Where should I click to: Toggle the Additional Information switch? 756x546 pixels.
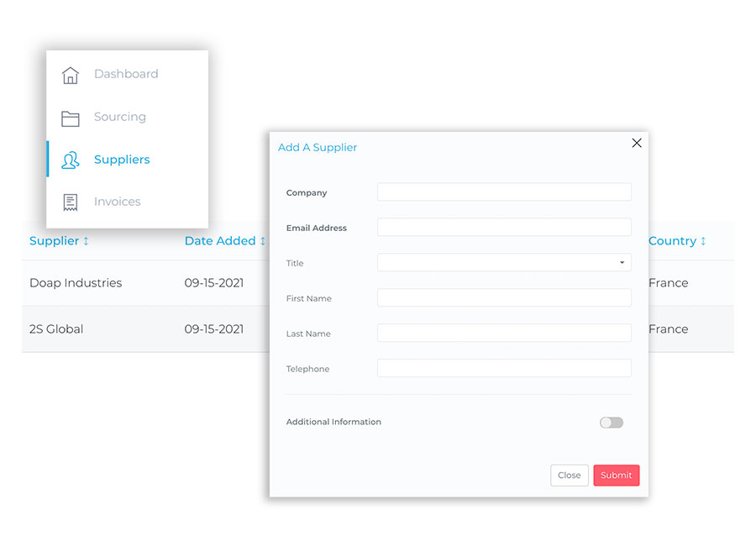pos(612,423)
